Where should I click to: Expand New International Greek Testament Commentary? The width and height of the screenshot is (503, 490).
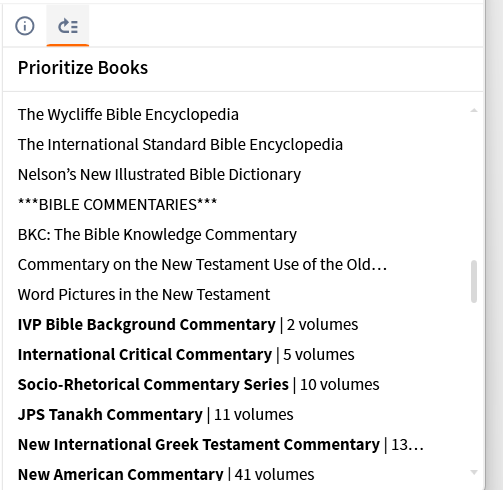221,444
